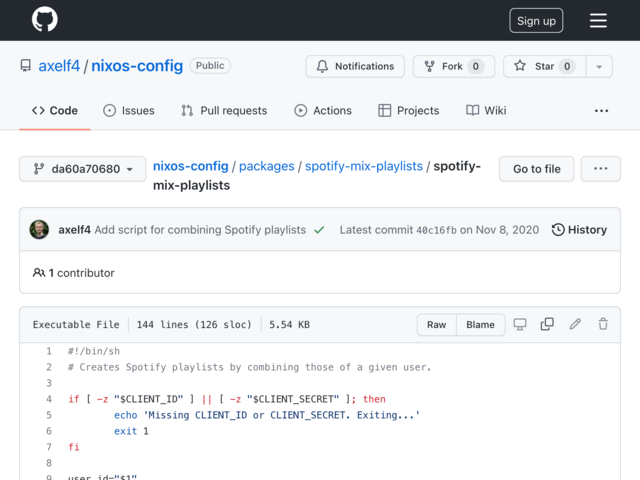
Task: Click the 'exit 1' code line
Action: 131,431
